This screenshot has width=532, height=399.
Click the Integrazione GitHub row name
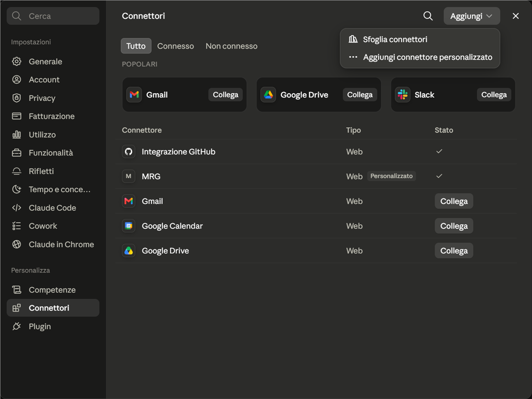[178, 152]
